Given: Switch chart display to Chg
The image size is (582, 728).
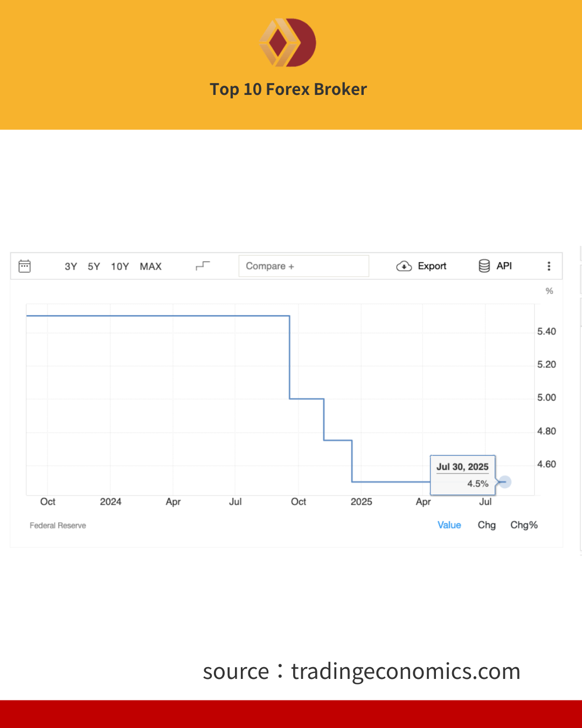Looking at the screenshot, I should click(x=487, y=525).
